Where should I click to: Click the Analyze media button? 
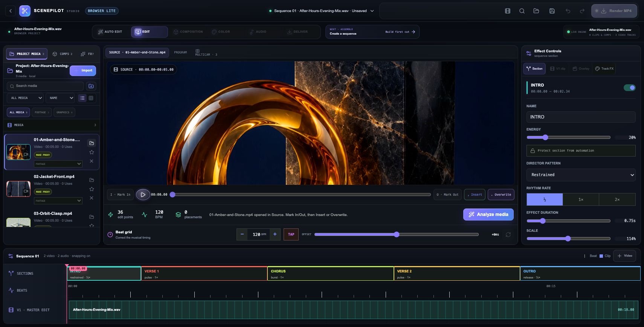pyautogui.click(x=488, y=214)
